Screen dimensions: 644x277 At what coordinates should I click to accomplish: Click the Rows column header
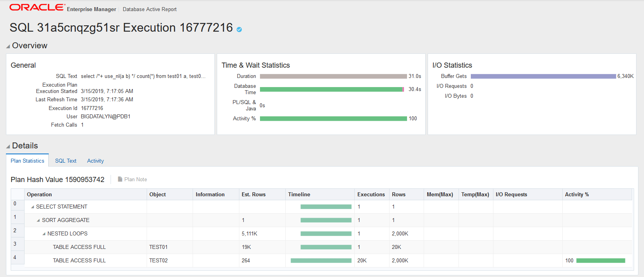[407, 194]
